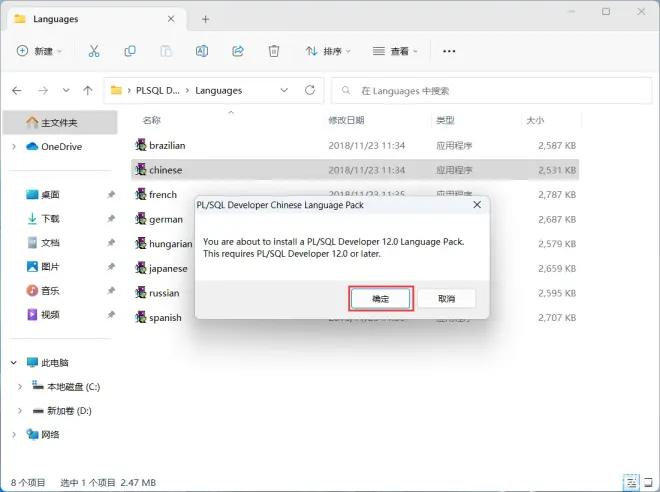Expand 本地磁盘 (C:) node

point(20,386)
